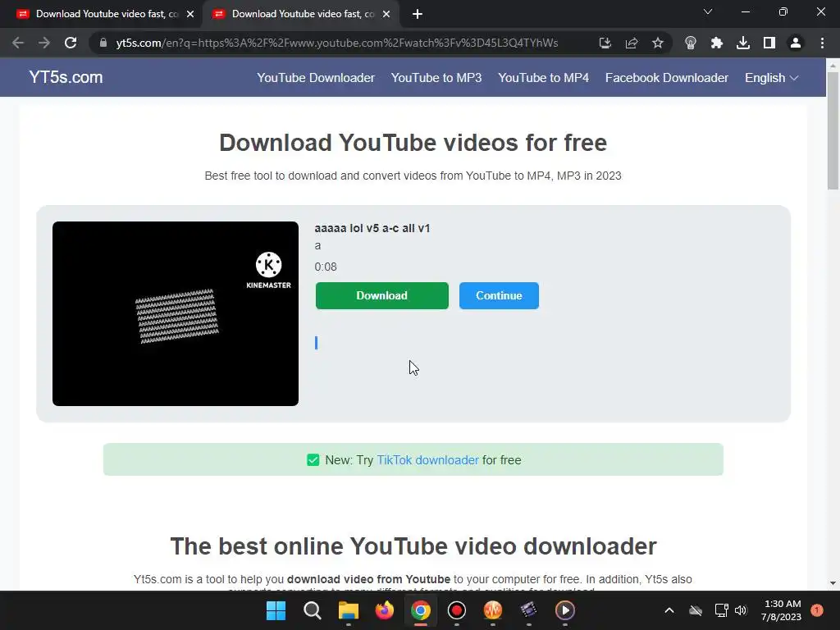Open the Windows Start menu

276,610
